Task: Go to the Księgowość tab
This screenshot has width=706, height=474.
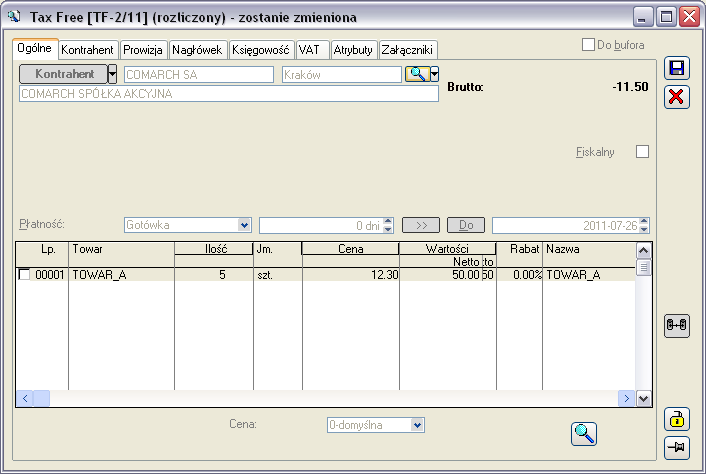Action: coord(261,50)
